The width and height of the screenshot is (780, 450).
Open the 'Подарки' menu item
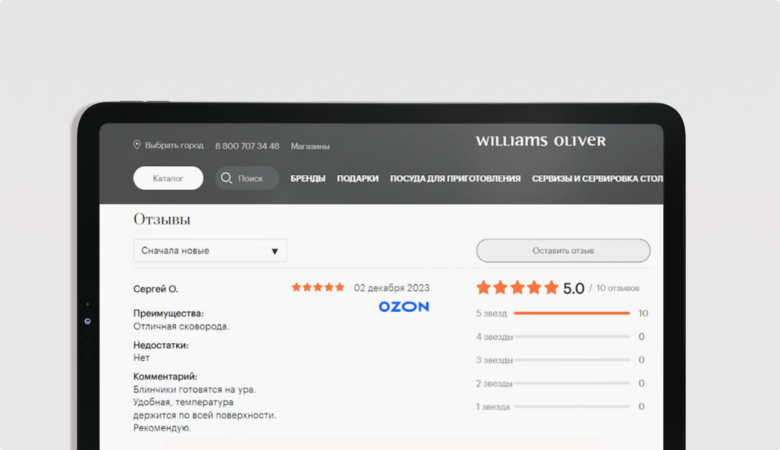coord(357,179)
